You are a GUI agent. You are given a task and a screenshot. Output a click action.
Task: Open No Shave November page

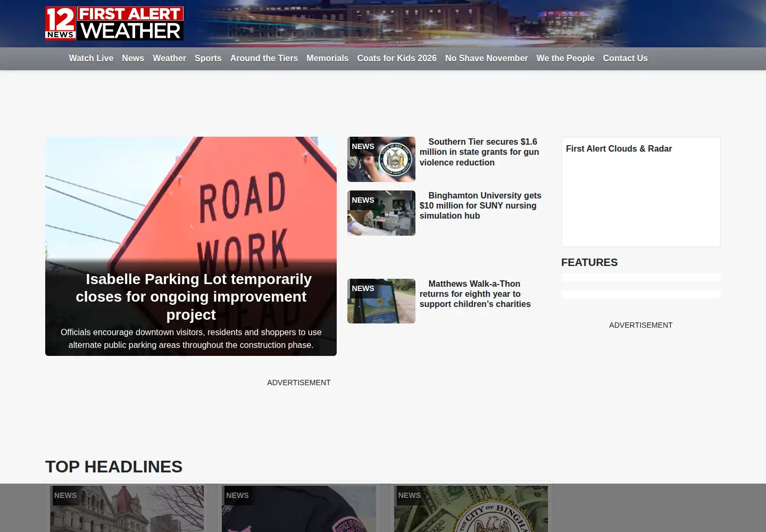pos(486,58)
